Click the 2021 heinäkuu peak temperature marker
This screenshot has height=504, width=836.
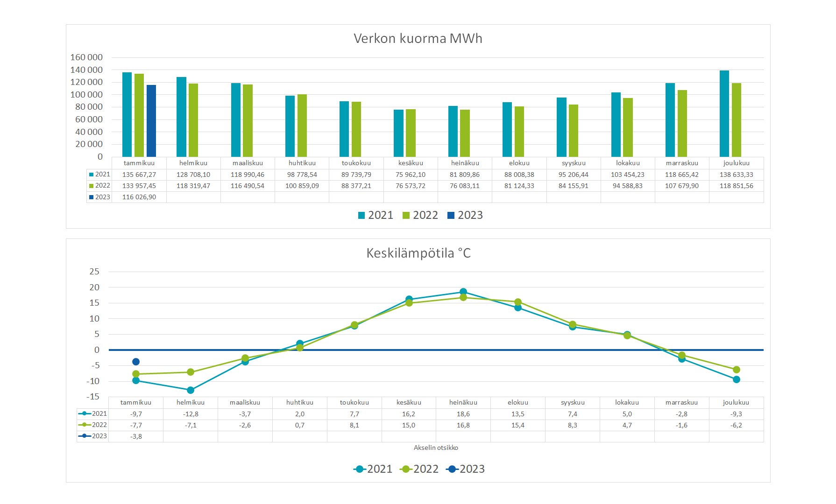point(463,292)
